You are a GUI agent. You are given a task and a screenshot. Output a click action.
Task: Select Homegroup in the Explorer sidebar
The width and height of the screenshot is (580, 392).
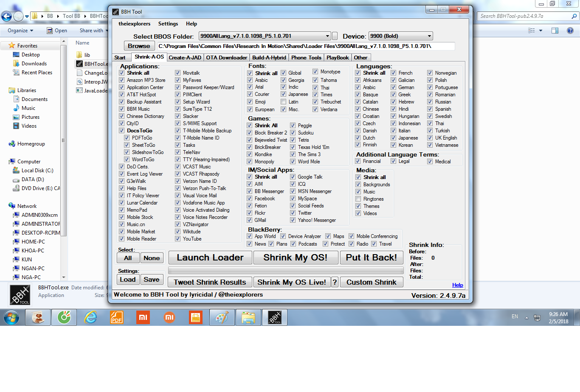(31, 144)
